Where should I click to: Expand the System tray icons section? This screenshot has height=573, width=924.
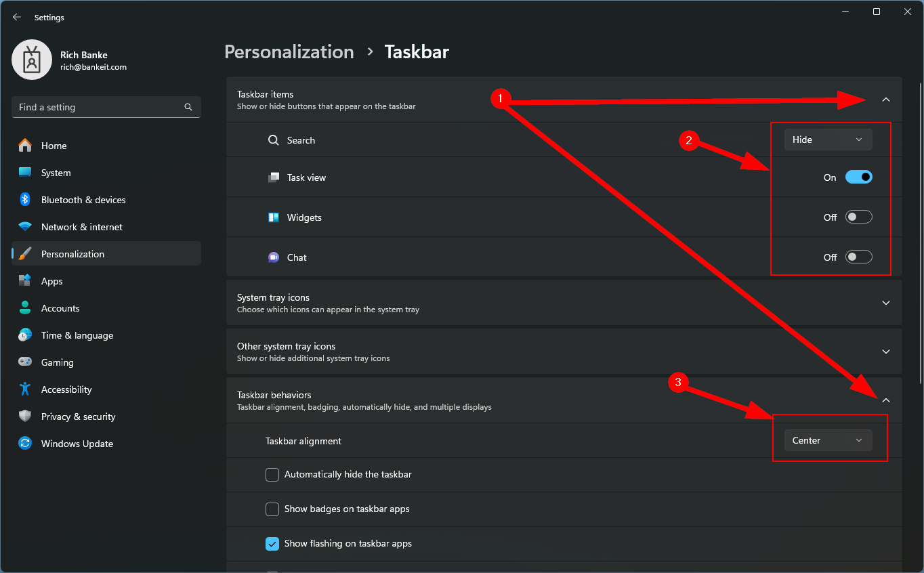coord(885,303)
